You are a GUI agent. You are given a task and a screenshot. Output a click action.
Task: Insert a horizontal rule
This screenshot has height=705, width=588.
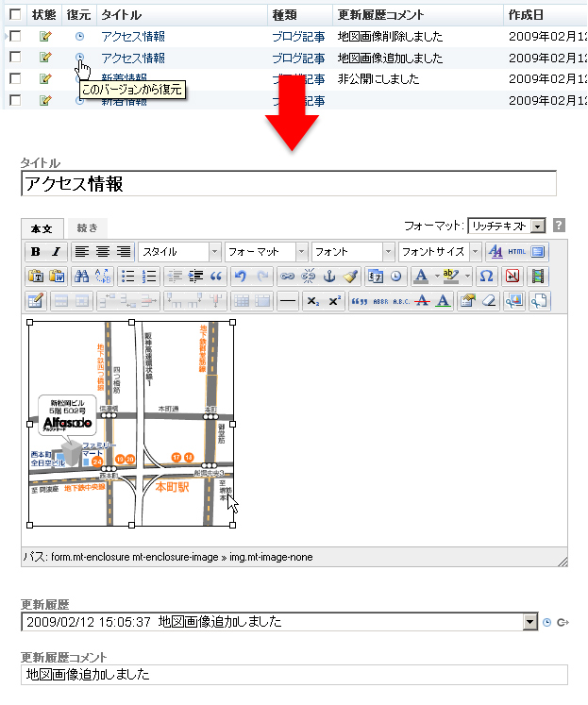(x=288, y=301)
